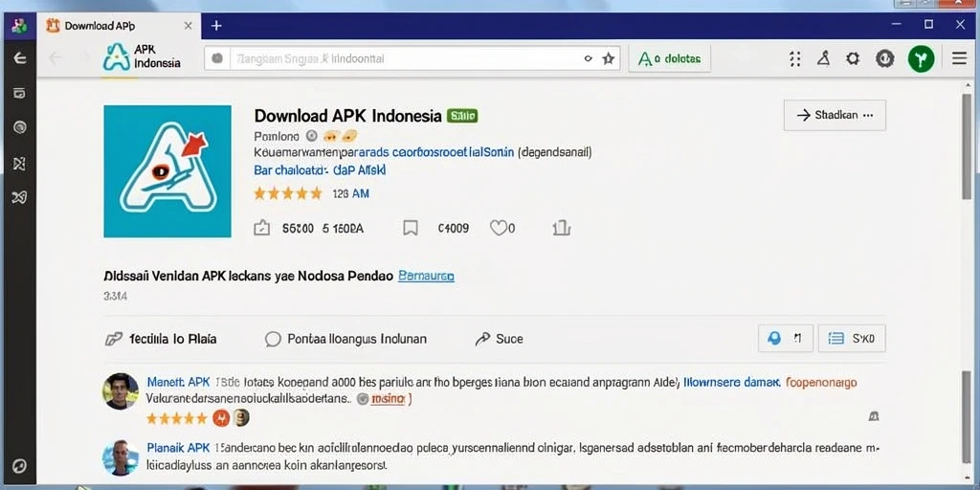The width and height of the screenshot is (980, 490).
Task: Click the blue bell button with count
Action: click(785, 338)
